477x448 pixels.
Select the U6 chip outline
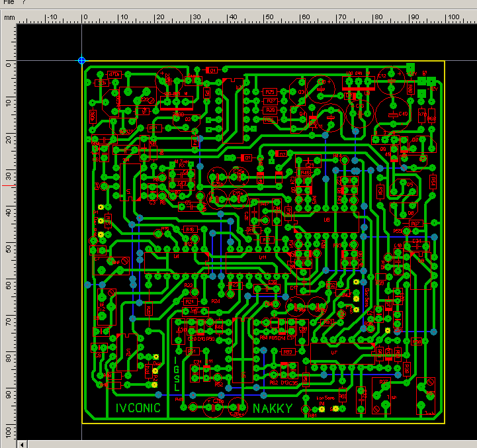tap(326, 222)
